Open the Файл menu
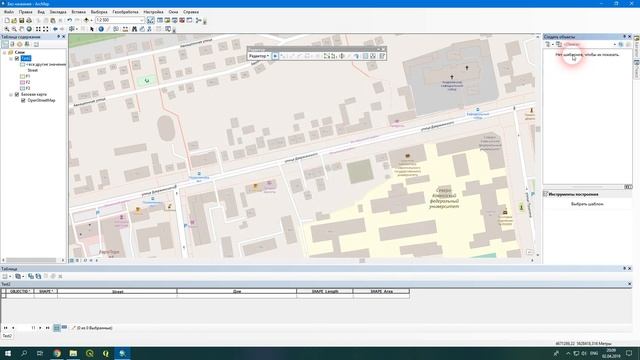 click(x=9, y=12)
